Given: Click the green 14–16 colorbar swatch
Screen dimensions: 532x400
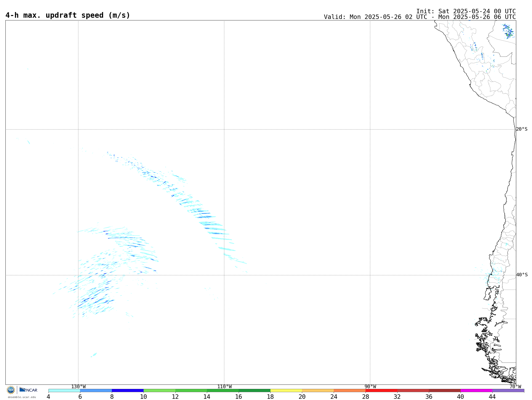Looking at the screenshot, I should [x=223, y=391].
